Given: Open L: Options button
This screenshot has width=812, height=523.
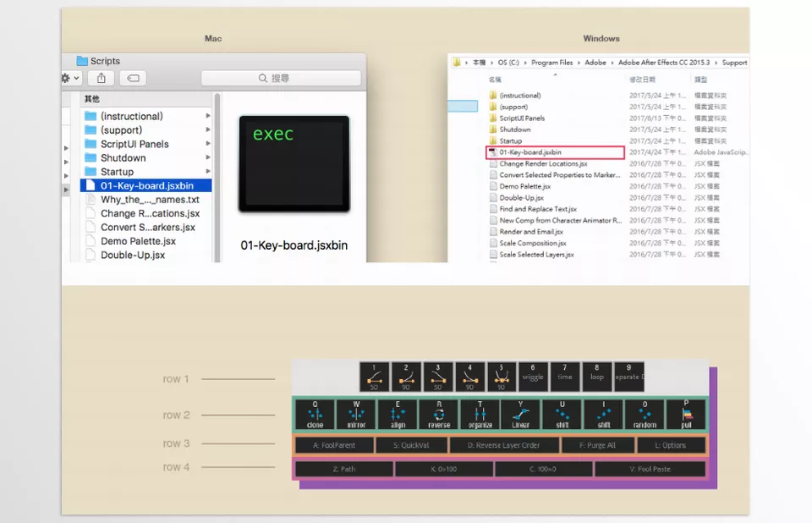Looking at the screenshot, I should pos(671,445).
